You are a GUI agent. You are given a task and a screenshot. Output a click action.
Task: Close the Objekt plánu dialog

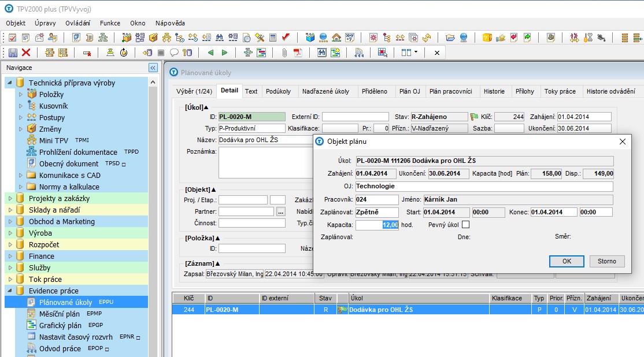coord(623,142)
